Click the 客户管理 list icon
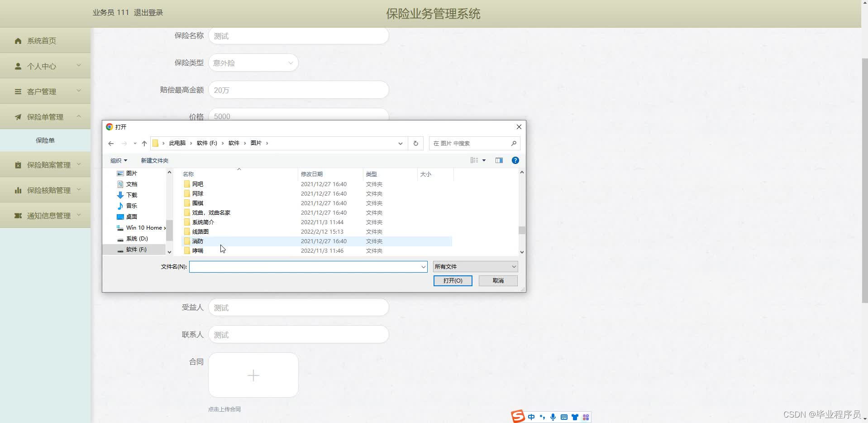Viewport: 868px width, 423px height. (18, 91)
